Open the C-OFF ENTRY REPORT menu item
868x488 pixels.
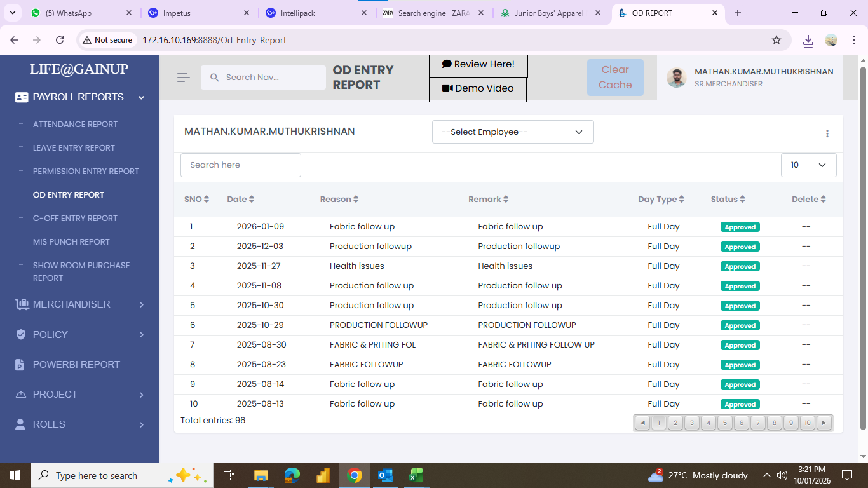[75, 219]
